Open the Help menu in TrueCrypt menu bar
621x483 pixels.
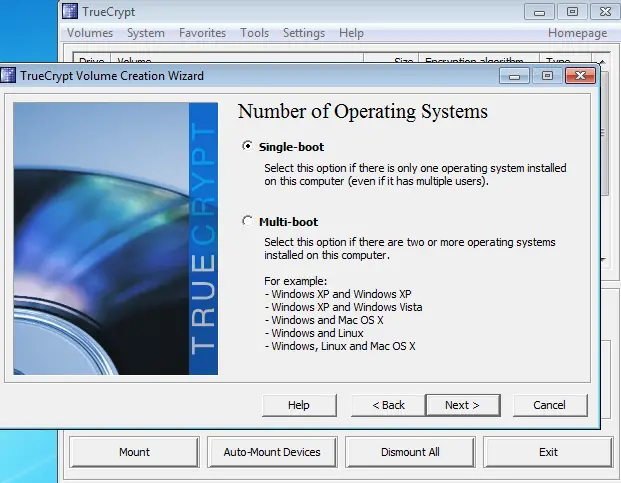pyautogui.click(x=351, y=33)
